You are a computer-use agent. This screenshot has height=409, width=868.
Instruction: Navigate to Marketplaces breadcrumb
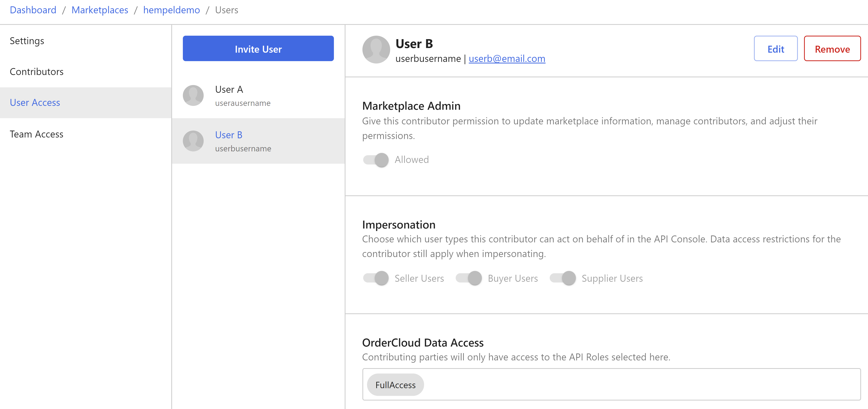pyautogui.click(x=100, y=10)
